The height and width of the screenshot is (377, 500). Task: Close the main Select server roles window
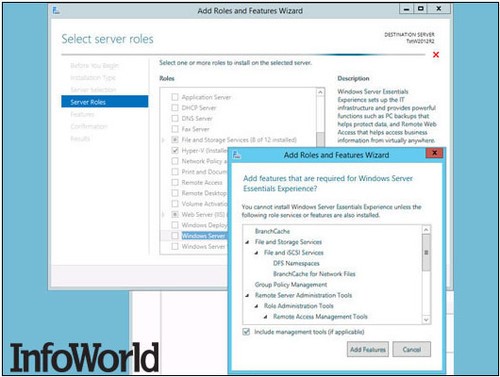click(439, 9)
